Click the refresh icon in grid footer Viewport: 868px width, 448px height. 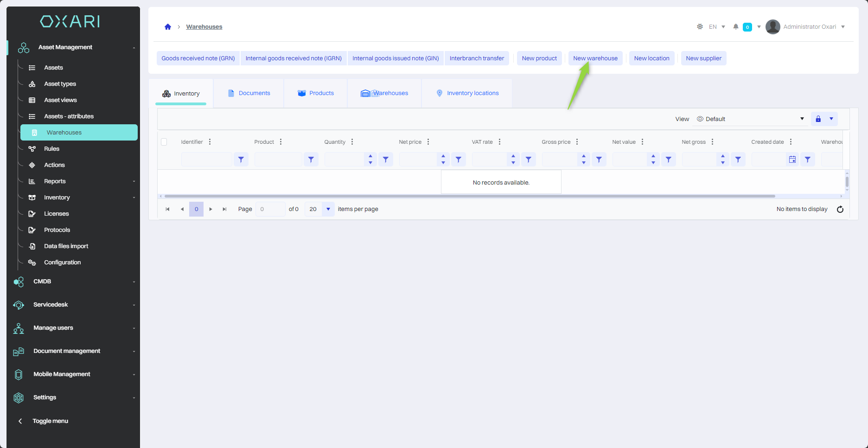point(840,209)
